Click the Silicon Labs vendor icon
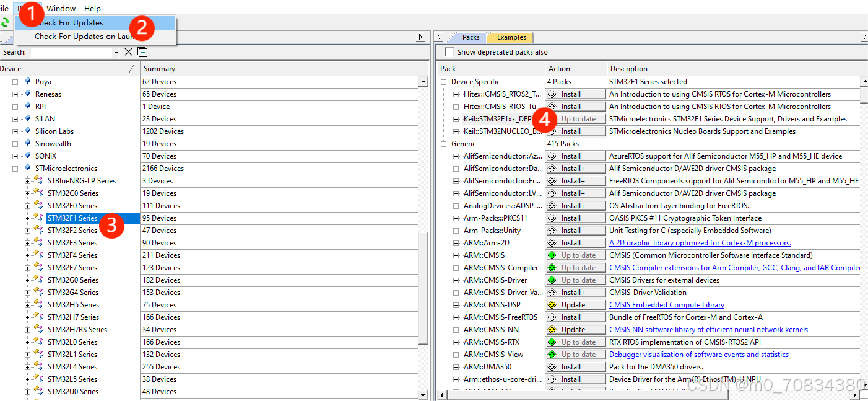Viewport: 868px width, 401px height. pyautogui.click(x=27, y=131)
